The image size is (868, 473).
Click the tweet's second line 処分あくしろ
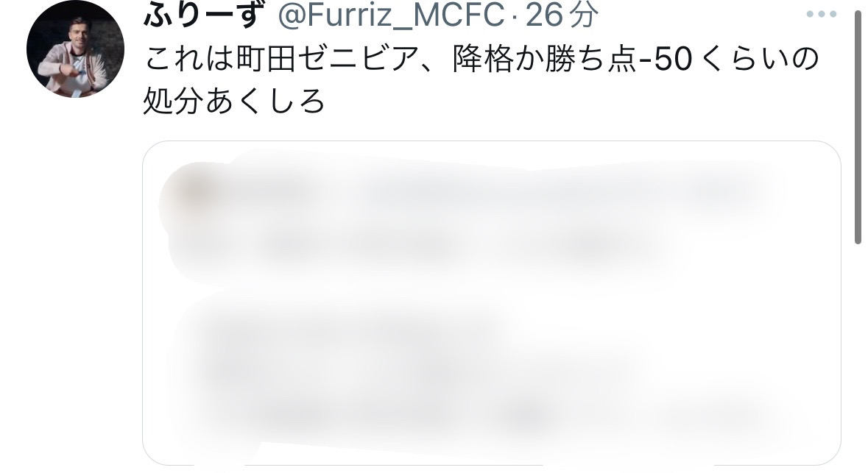[x=233, y=102]
